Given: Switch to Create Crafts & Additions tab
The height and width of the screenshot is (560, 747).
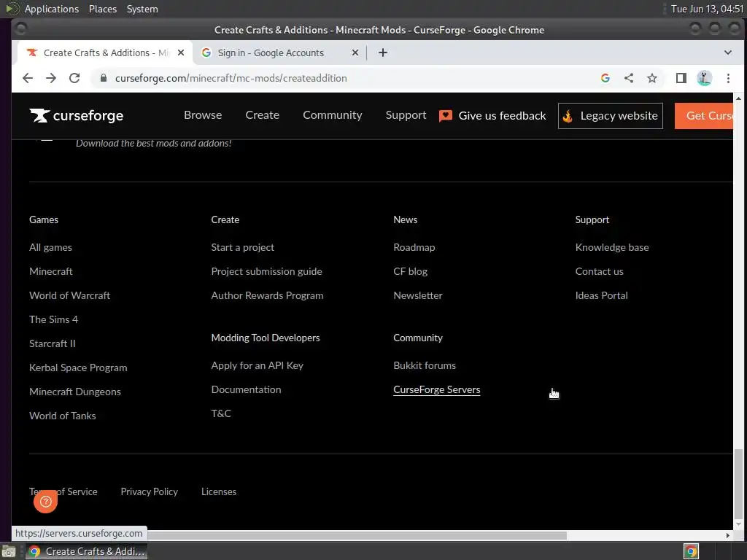Looking at the screenshot, I should coord(105,52).
